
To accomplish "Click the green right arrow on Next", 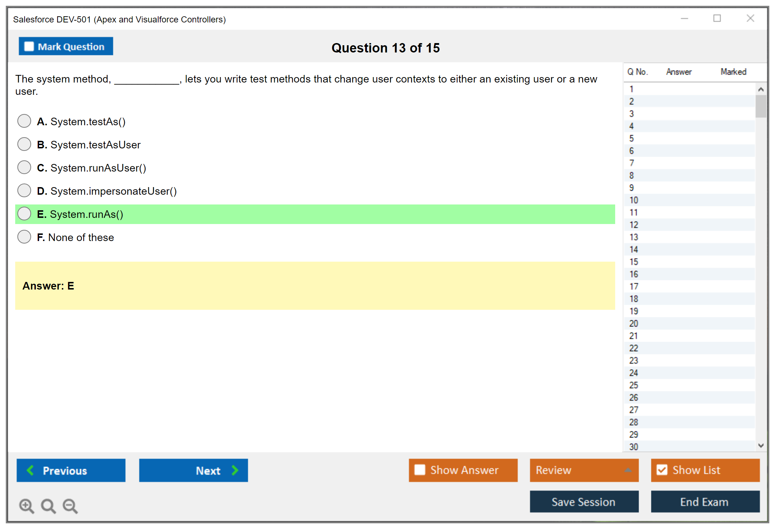I will pos(235,470).
